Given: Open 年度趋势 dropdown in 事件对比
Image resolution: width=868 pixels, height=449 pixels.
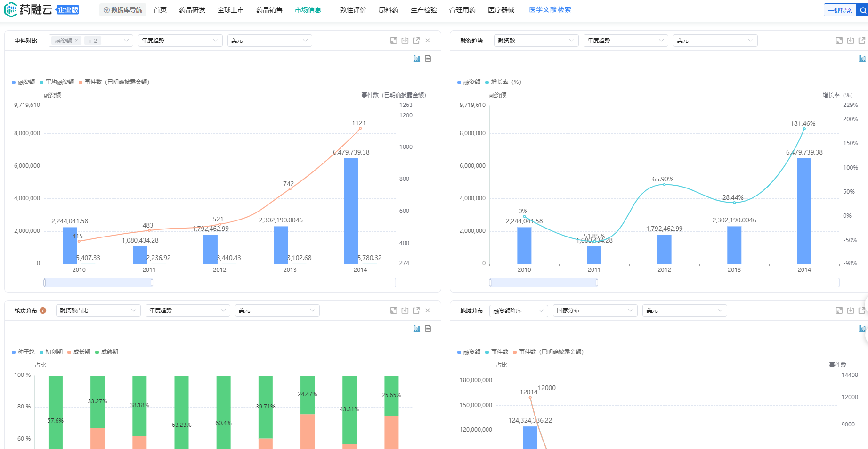Looking at the screenshot, I should click(180, 41).
